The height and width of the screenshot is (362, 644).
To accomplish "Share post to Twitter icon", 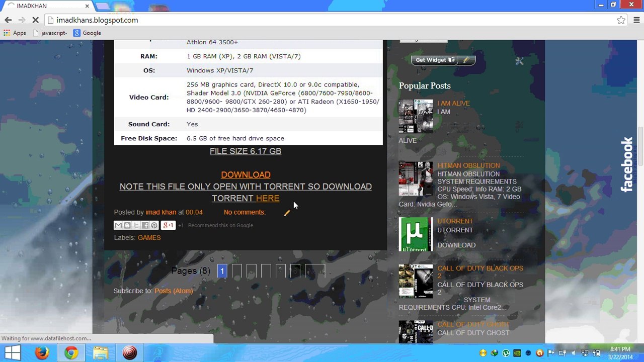I will [136, 225].
